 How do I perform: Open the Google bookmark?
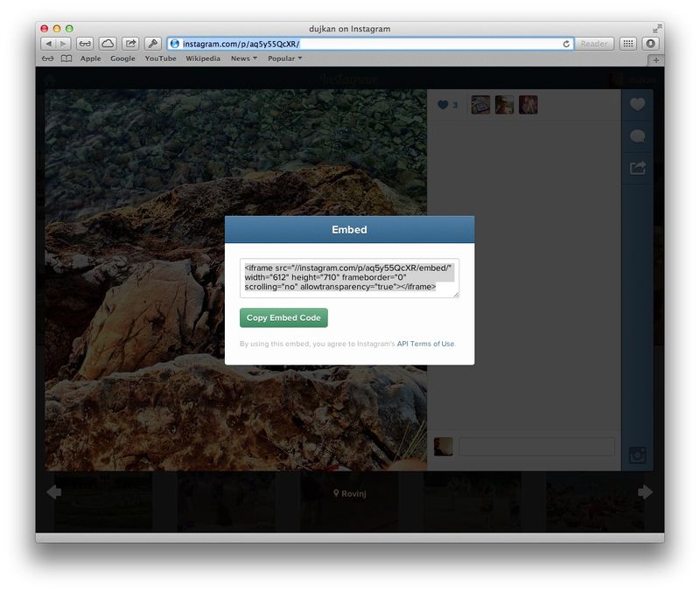pos(122,59)
